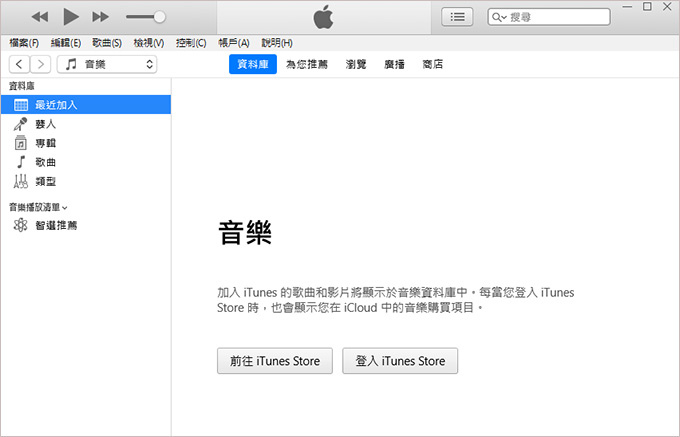Open the 控制(C) menu
This screenshot has height=437, width=680.
(191, 43)
